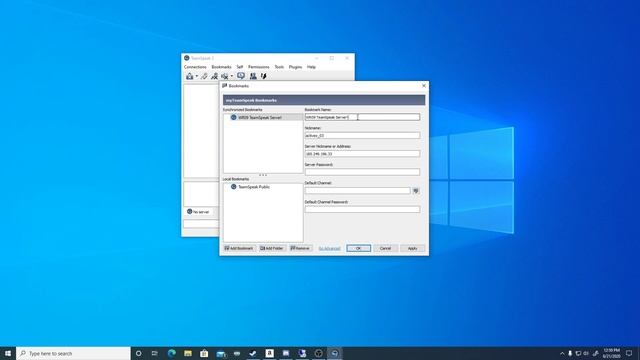Image resolution: width=640 pixels, height=360 pixels.
Task: Click the Add Bookmark button
Action: [239, 248]
